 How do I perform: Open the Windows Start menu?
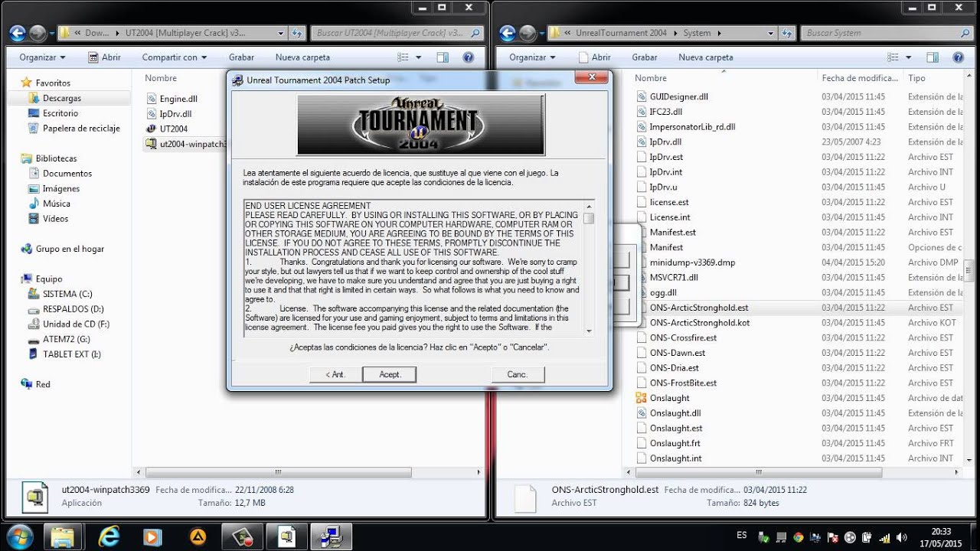(x=18, y=536)
